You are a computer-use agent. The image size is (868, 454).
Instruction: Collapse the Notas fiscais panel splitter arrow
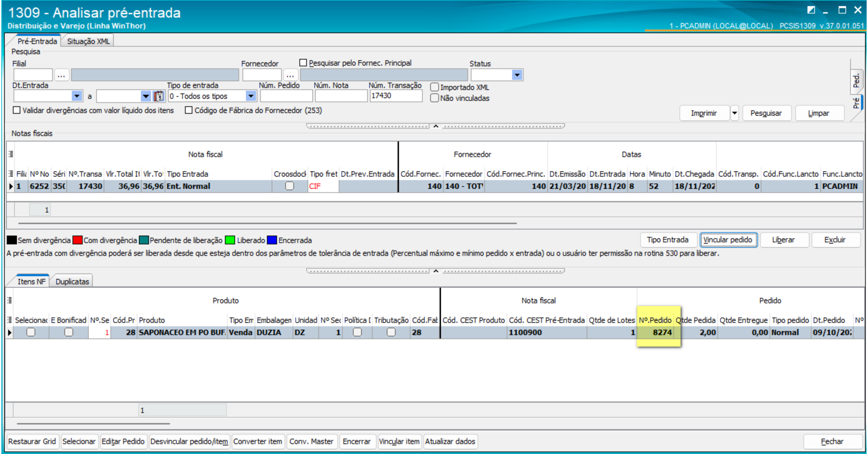coord(436,271)
